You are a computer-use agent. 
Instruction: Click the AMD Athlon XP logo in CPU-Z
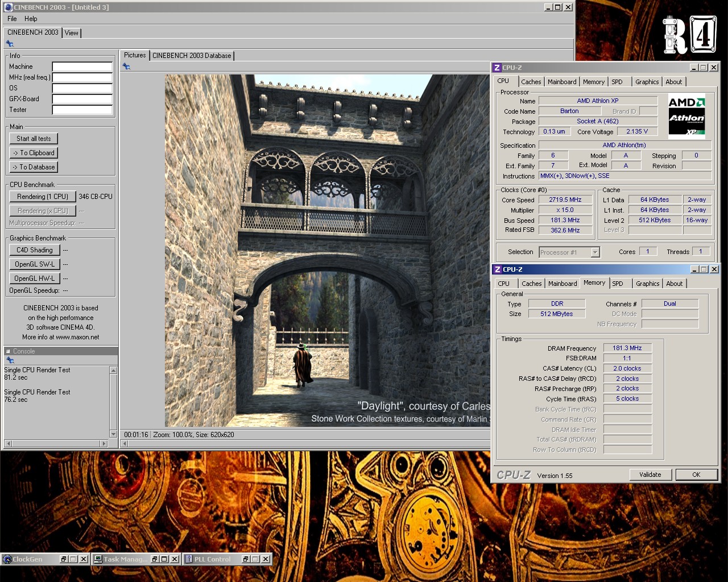click(686, 117)
